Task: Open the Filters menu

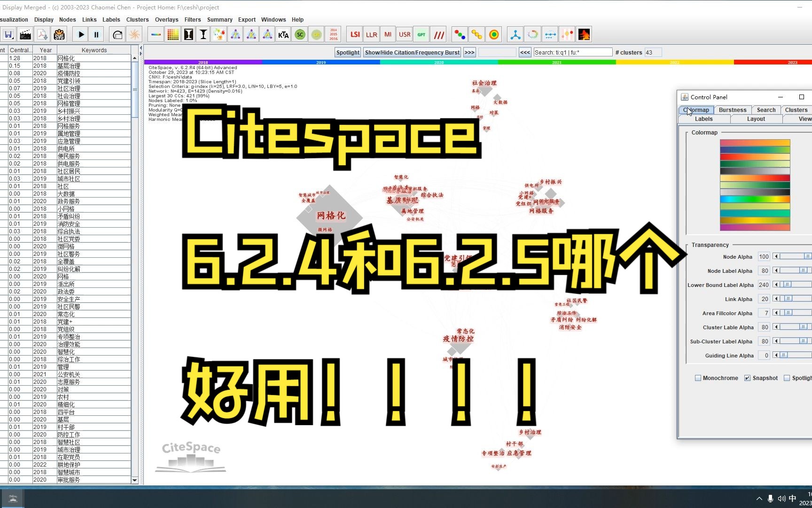Action: [x=193, y=20]
